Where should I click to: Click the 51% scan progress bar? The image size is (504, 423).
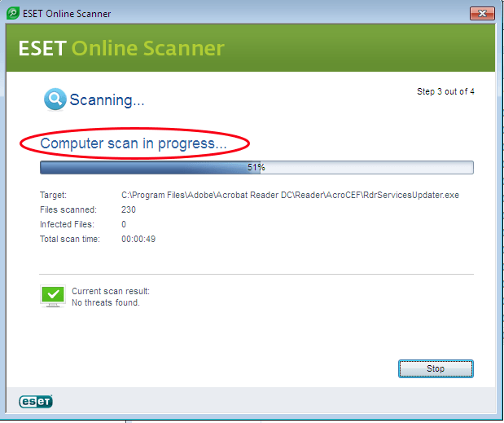click(256, 167)
